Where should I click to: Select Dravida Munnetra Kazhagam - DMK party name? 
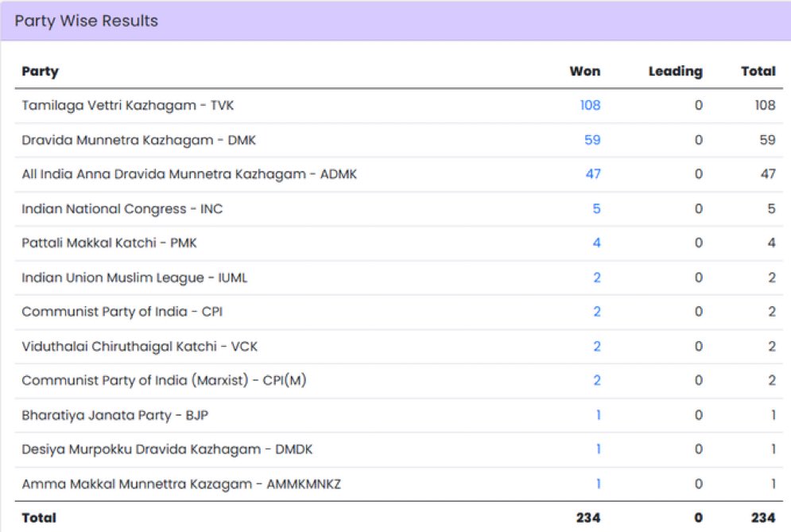pyautogui.click(x=139, y=140)
